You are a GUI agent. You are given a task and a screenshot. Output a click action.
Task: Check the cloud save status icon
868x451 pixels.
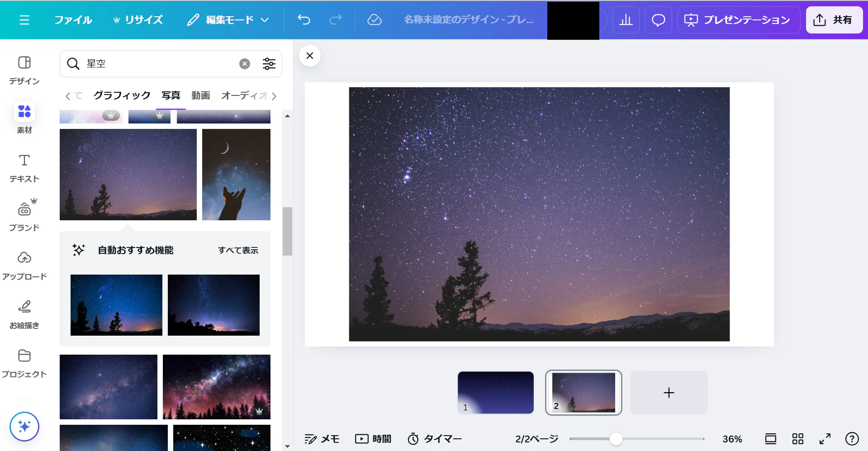(374, 20)
